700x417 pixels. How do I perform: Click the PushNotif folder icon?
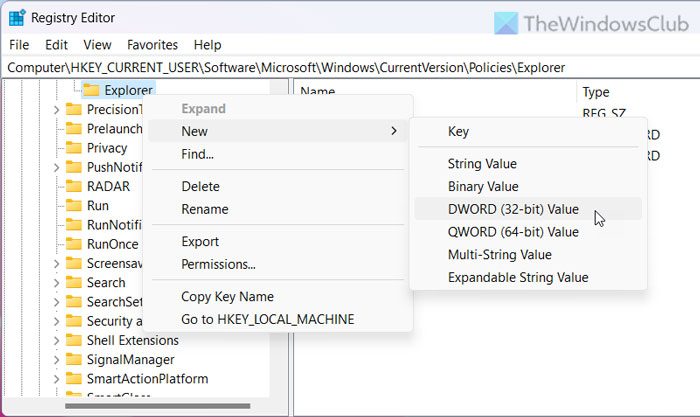(x=74, y=167)
